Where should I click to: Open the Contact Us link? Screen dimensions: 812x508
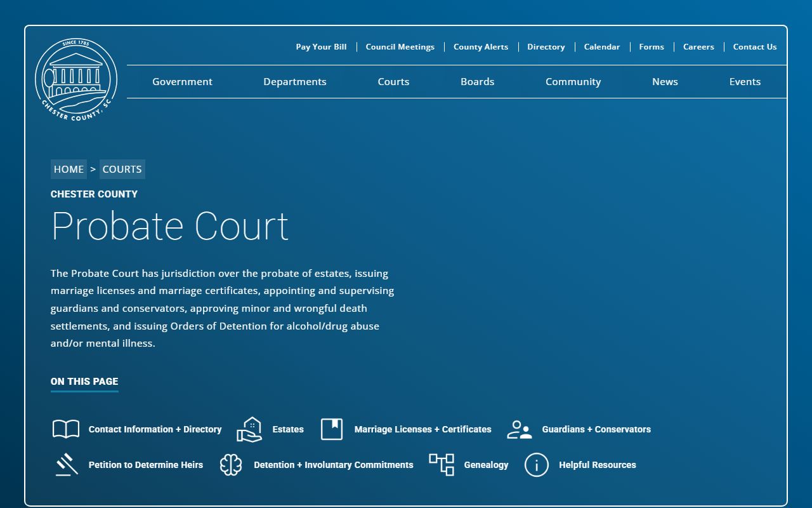755,47
